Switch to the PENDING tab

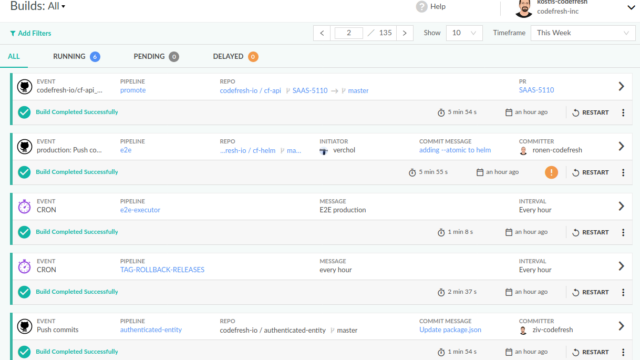156,56
